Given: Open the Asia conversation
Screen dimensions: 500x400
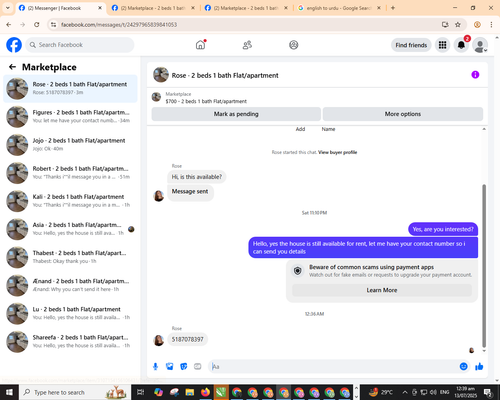Looking at the screenshot, I should pos(70,229).
